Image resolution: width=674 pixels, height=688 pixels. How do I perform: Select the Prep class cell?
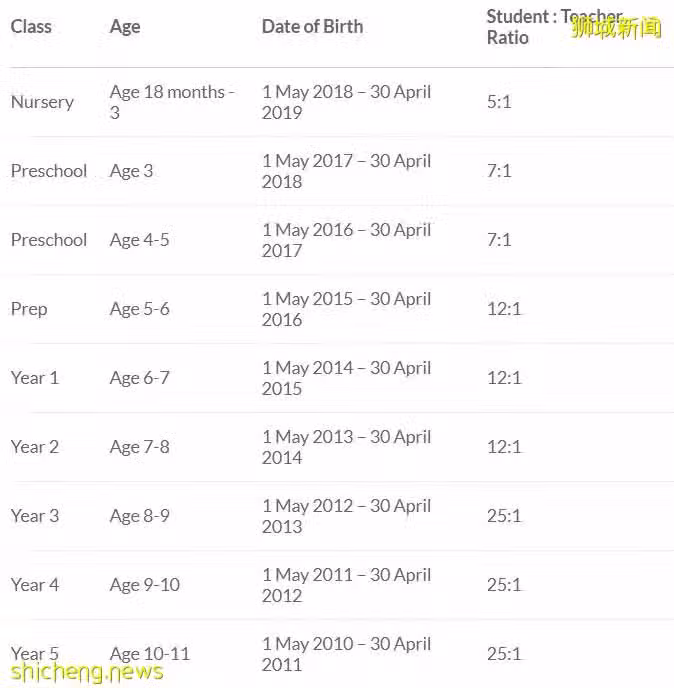[x=29, y=309]
